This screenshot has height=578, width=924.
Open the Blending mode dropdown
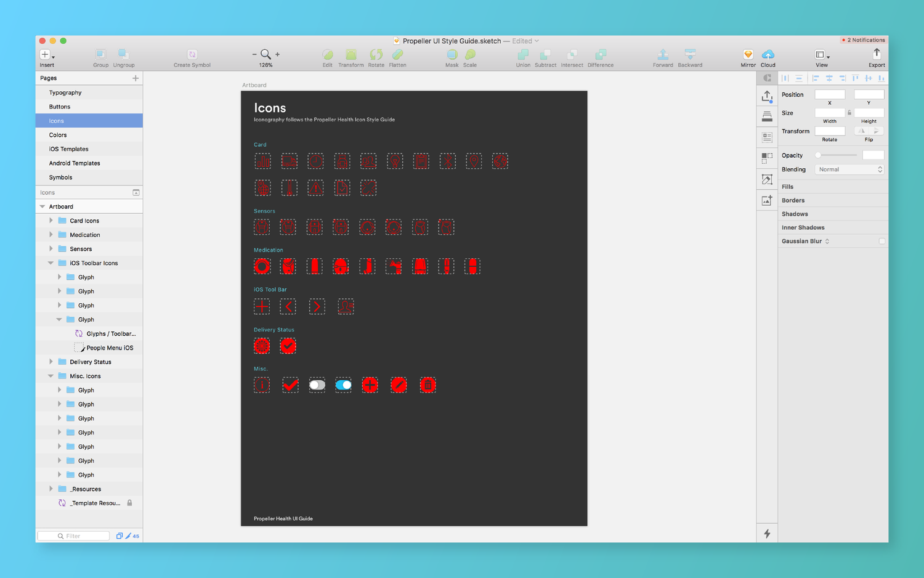[849, 169]
